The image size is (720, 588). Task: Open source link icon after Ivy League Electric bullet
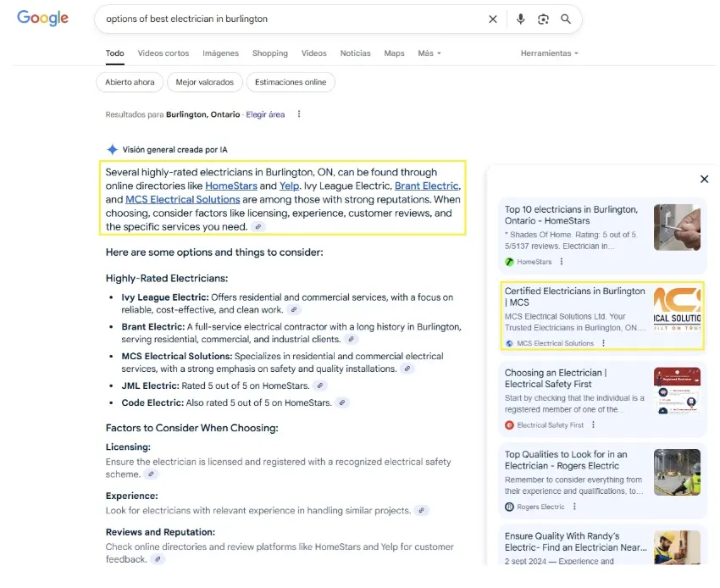tap(293, 309)
